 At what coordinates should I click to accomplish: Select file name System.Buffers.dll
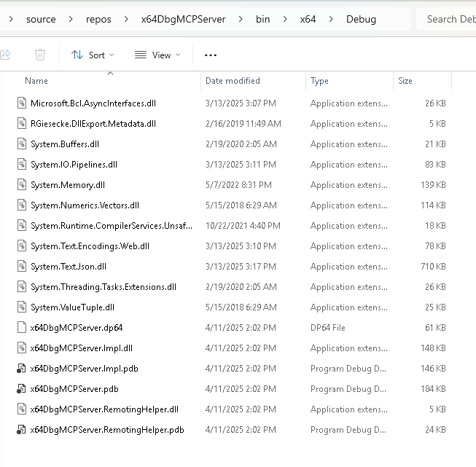[x=65, y=144]
